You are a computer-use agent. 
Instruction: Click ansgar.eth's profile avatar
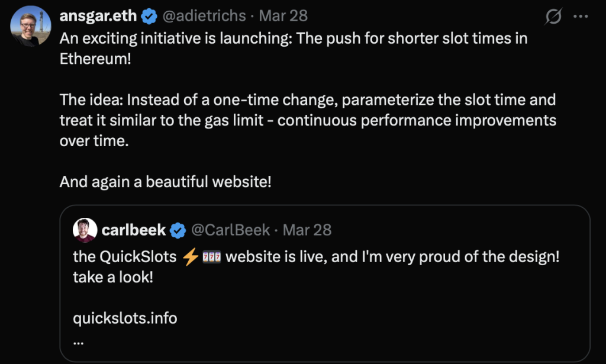point(30,24)
